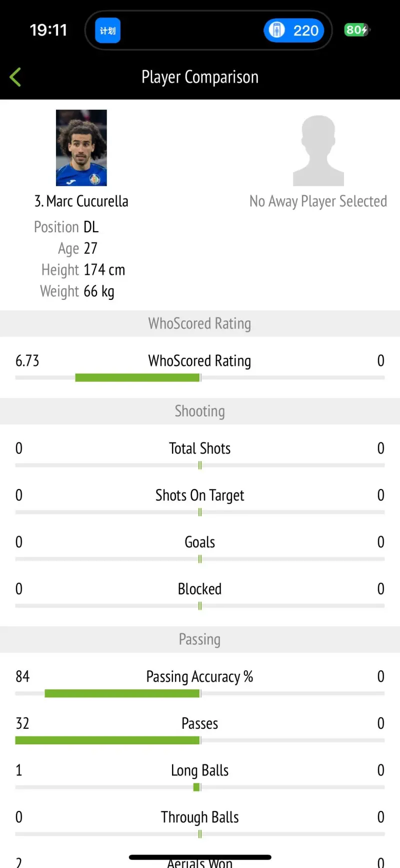The width and height of the screenshot is (400, 868).
Task: Tap the empty away player silhouette
Action: (x=318, y=150)
